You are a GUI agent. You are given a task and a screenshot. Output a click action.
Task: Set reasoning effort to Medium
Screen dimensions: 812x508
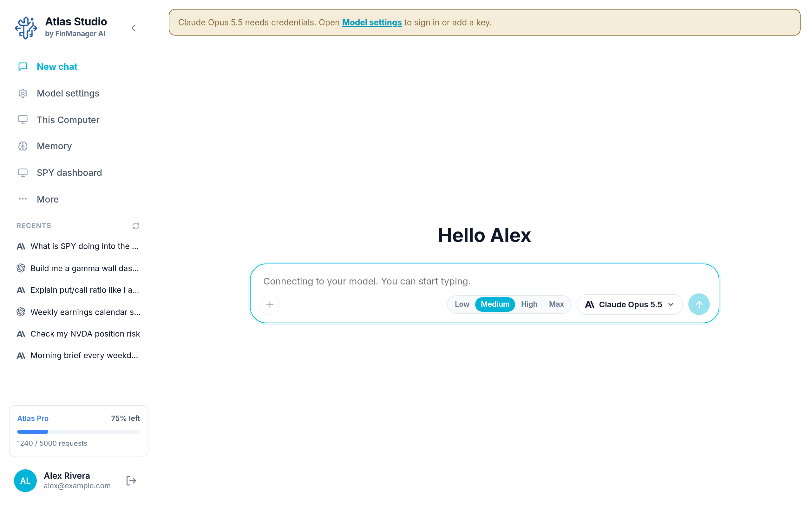coord(495,304)
